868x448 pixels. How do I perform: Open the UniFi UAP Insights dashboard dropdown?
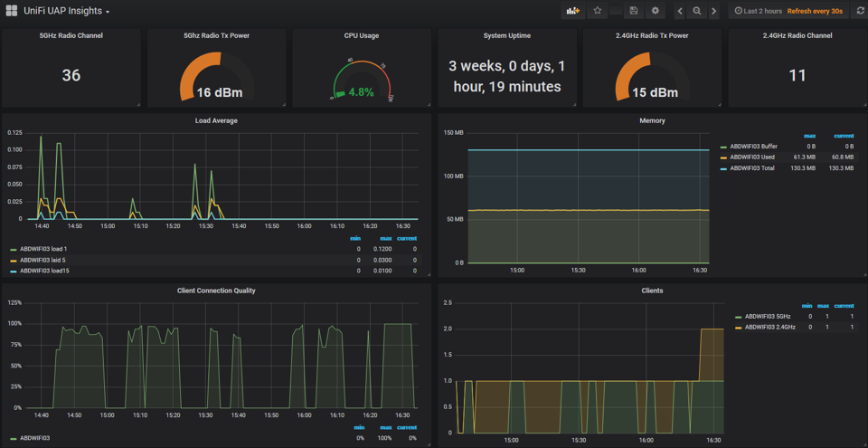click(x=66, y=11)
